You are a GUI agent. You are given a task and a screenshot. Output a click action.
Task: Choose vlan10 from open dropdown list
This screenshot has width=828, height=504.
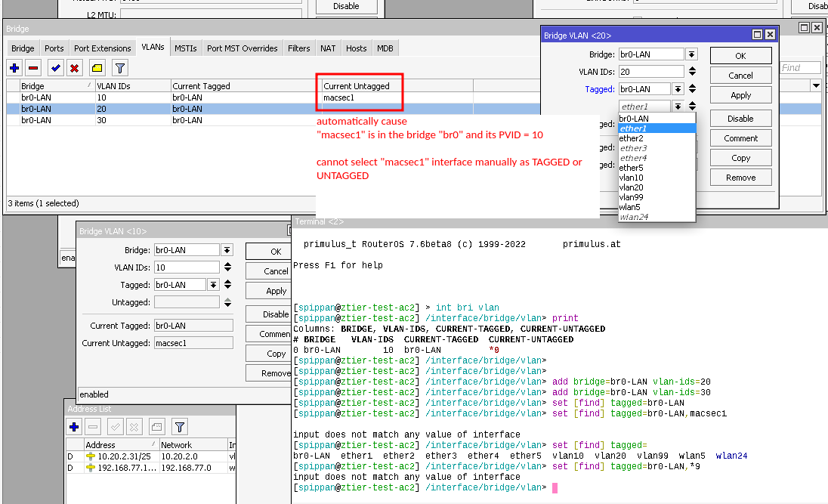(657, 178)
